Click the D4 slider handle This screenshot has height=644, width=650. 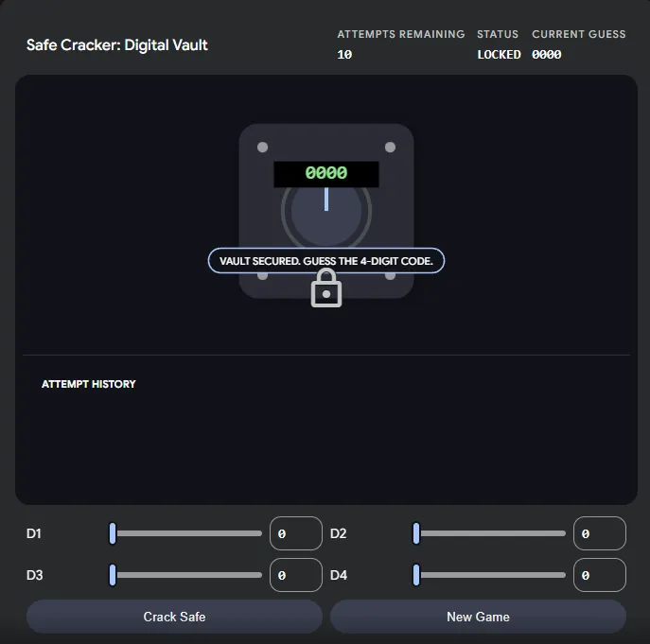pos(416,575)
